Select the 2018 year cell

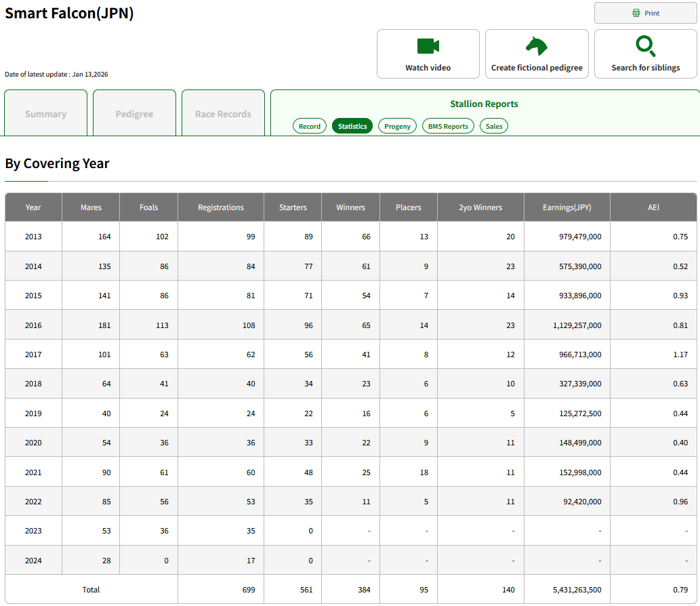(33, 384)
